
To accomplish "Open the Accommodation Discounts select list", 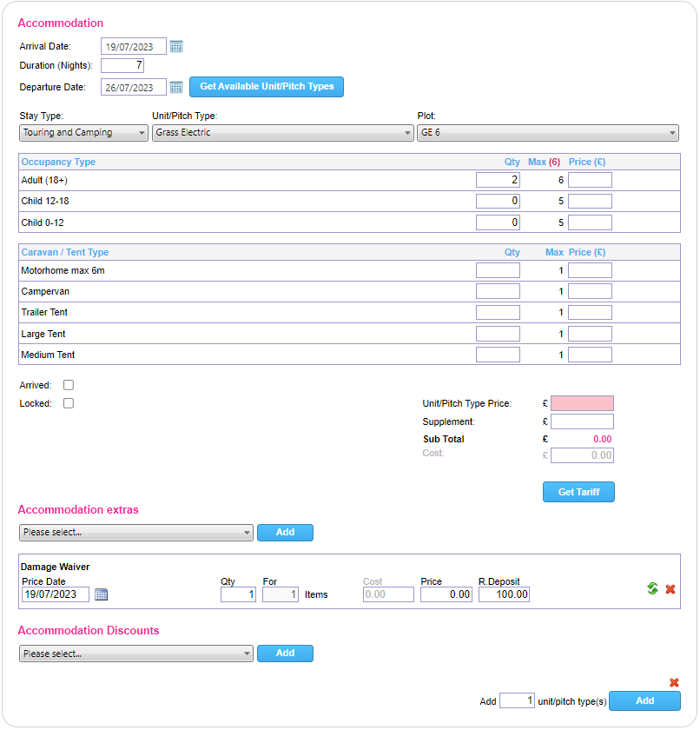I will 135,654.
